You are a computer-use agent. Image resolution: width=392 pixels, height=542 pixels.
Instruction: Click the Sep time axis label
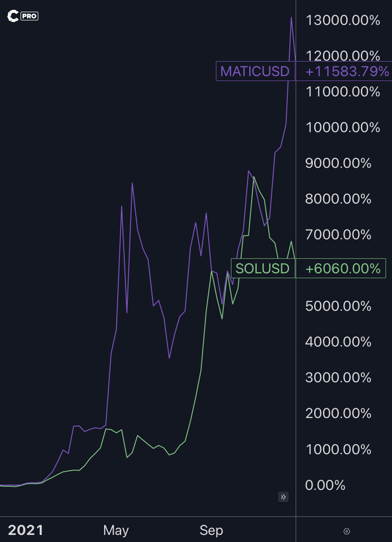pyautogui.click(x=211, y=530)
